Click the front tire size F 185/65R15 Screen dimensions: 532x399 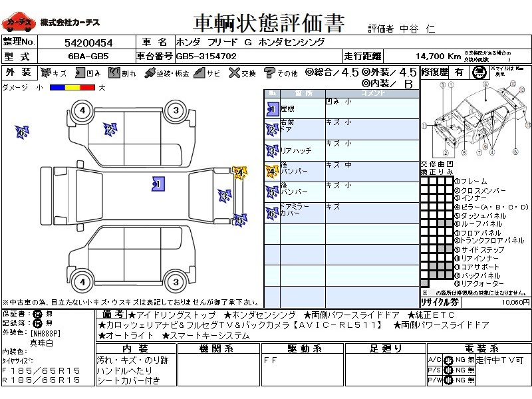41,370
